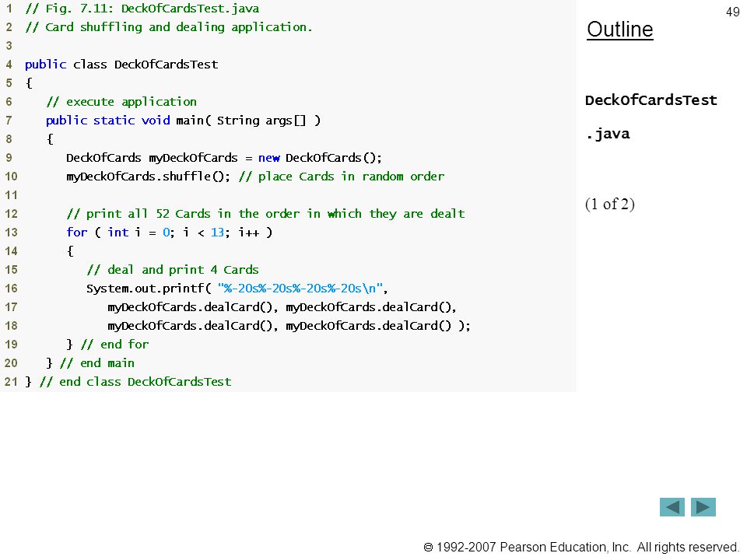This screenshot has height=560, width=747.
Task: Click the '// end class DeckOfCardsTest' comment
Action: pyautogui.click(x=135, y=381)
